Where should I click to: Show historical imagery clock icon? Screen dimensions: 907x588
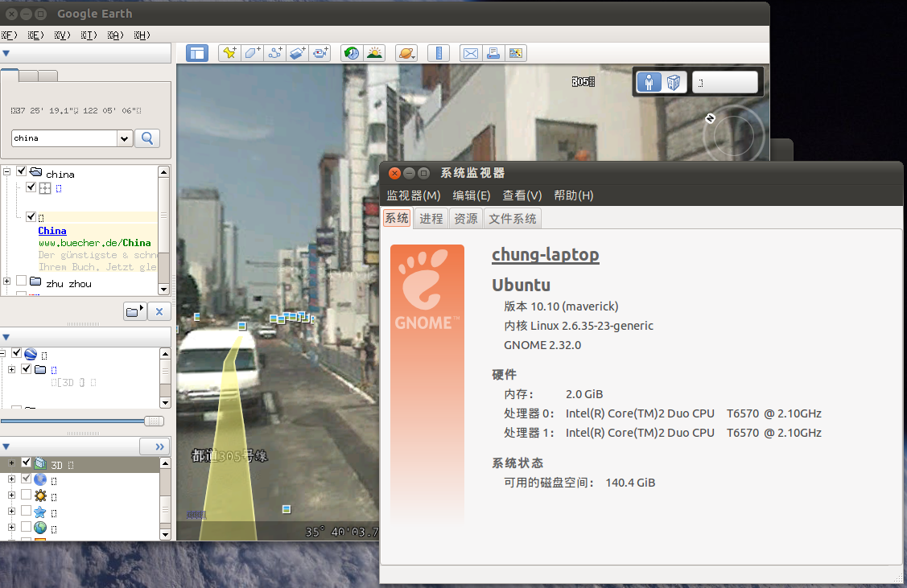click(352, 53)
